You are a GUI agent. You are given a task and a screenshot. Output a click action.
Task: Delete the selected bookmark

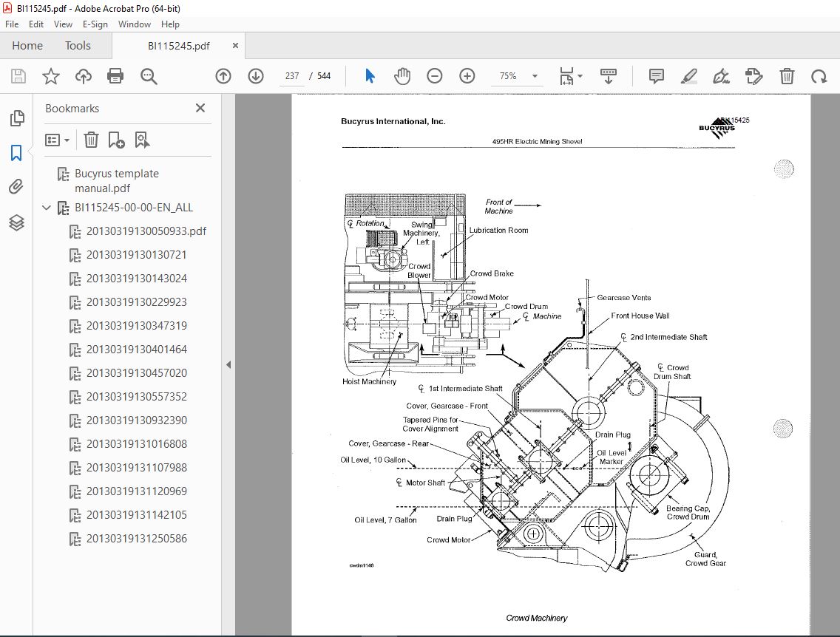[x=90, y=140]
